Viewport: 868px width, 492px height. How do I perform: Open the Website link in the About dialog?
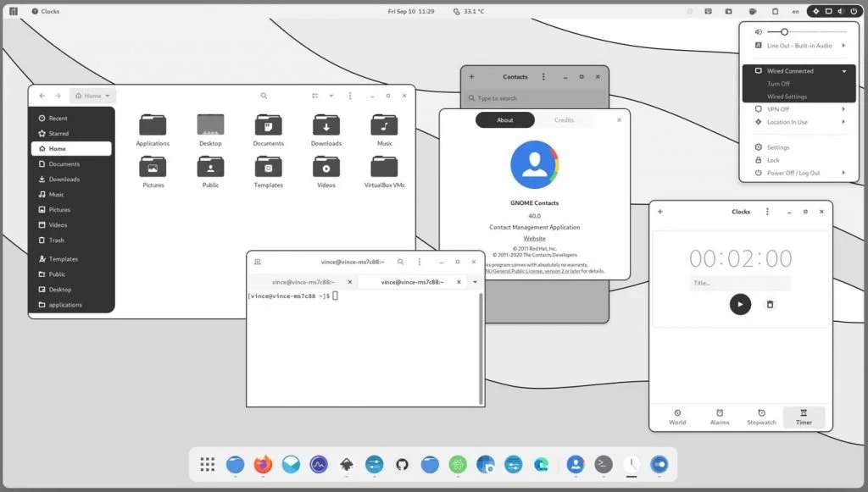click(533, 238)
